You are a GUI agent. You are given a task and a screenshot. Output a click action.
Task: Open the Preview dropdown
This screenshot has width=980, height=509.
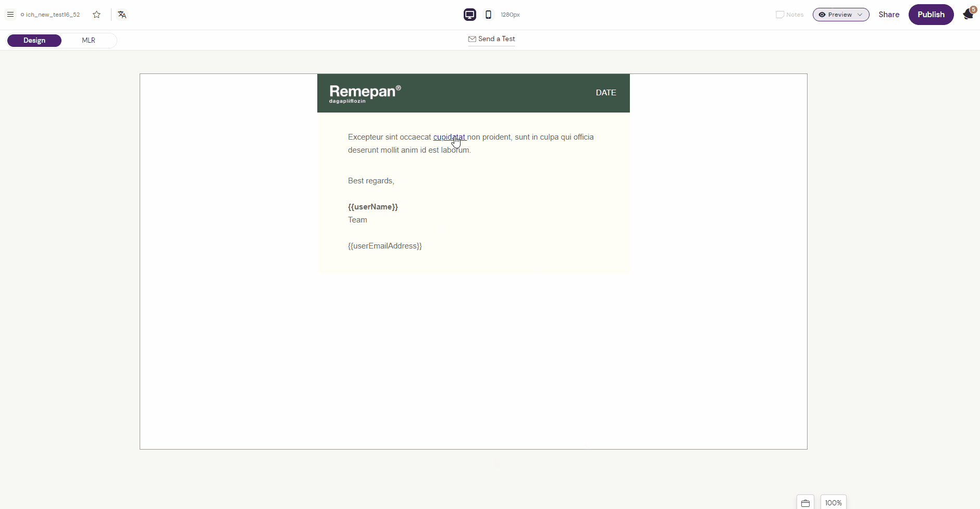[840, 15]
